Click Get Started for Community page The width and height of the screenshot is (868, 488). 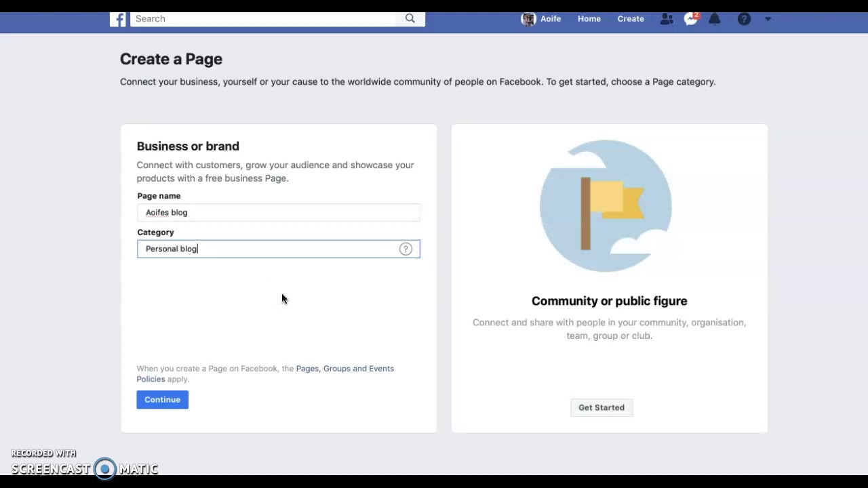tap(601, 407)
